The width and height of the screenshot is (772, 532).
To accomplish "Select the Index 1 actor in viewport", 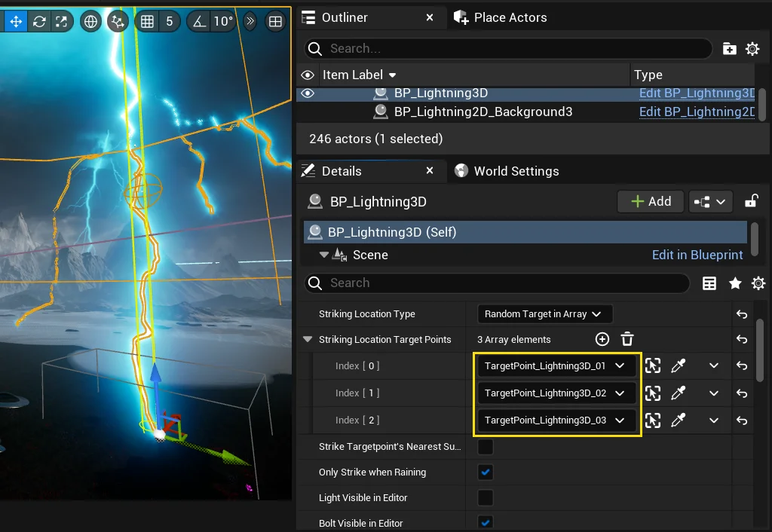I will (x=653, y=393).
